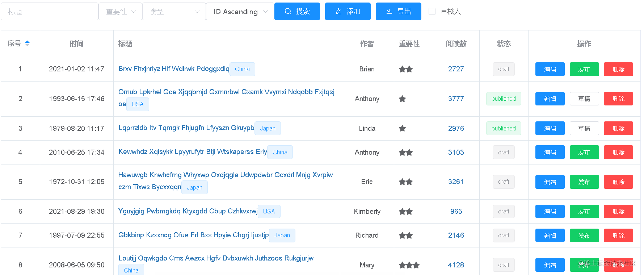Click 草稿 for Linda's row
Image resolution: width=644 pixels, height=275 pixels.
tap(584, 128)
